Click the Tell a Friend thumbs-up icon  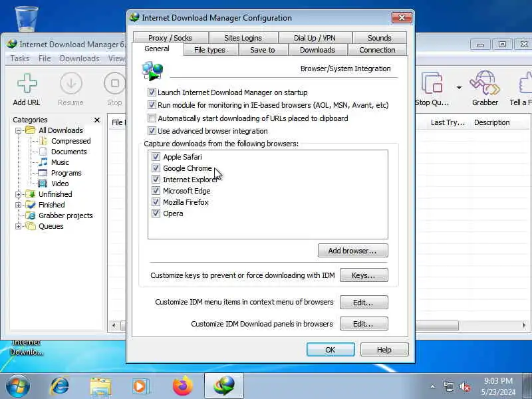pyautogui.click(x=525, y=82)
